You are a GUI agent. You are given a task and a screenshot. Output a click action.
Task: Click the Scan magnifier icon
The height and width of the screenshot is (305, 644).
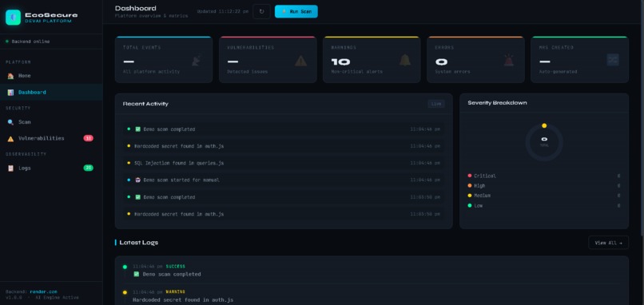click(x=10, y=122)
